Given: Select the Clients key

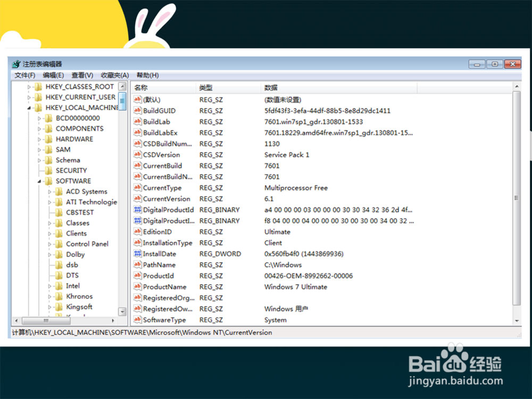Looking at the screenshot, I should [x=76, y=234].
